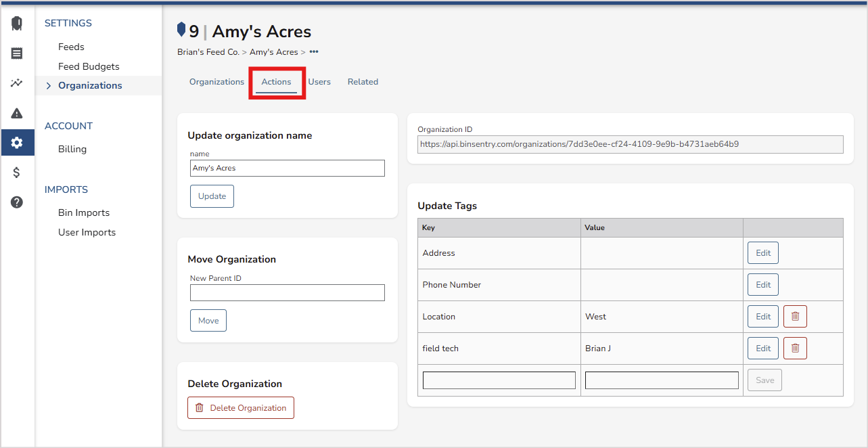Click Brian's Feed Co. breadcrumb link
The width and height of the screenshot is (868, 448).
pyautogui.click(x=208, y=52)
